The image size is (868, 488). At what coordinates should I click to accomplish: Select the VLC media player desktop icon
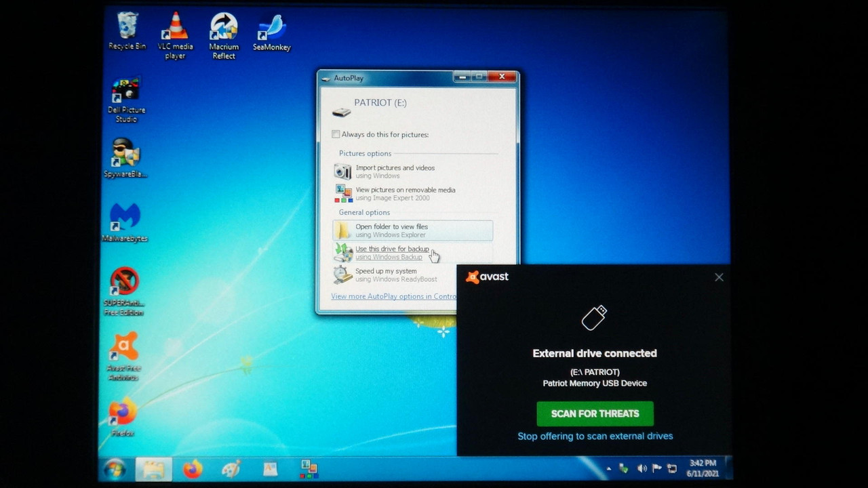(175, 35)
